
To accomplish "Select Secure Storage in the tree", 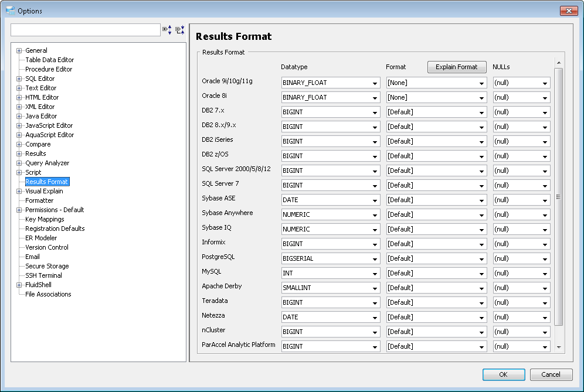I will click(x=47, y=266).
